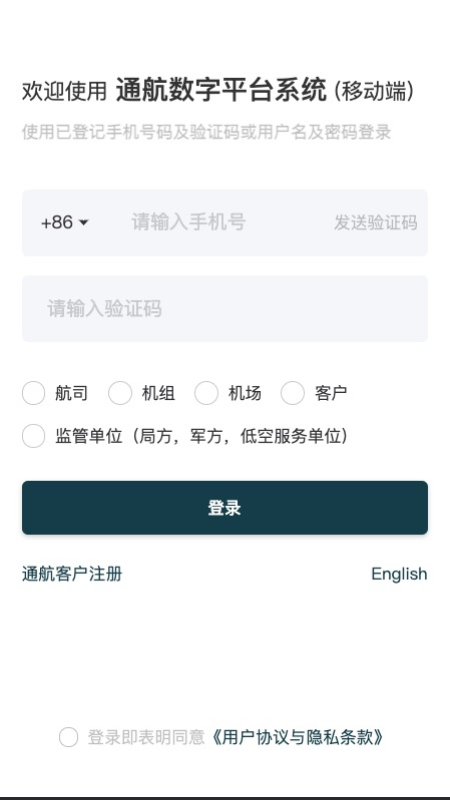Select the 监管单位 radio circle
The width and height of the screenshot is (450, 800).
[x=34, y=436]
